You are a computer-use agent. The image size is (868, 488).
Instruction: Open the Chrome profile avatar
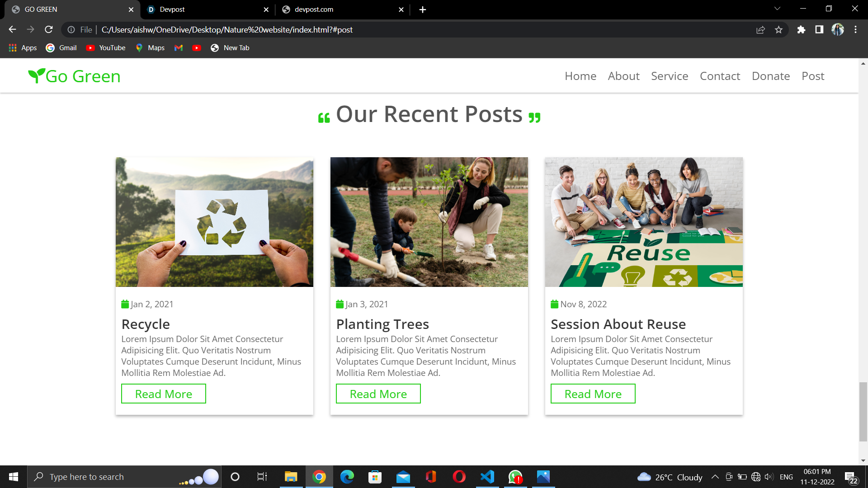[x=838, y=30]
